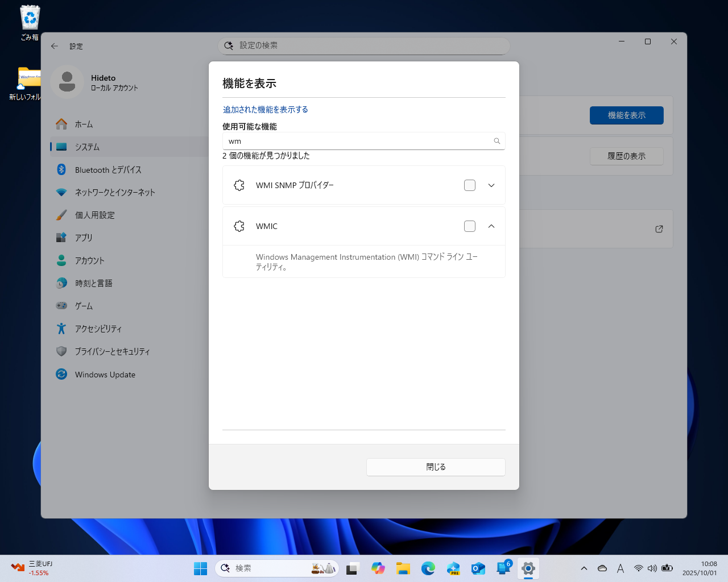Image resolution: width=728 pixels, height=582 pixels.
Task: Open the Hideto local account profile
Action: click(x=95, y=82)
